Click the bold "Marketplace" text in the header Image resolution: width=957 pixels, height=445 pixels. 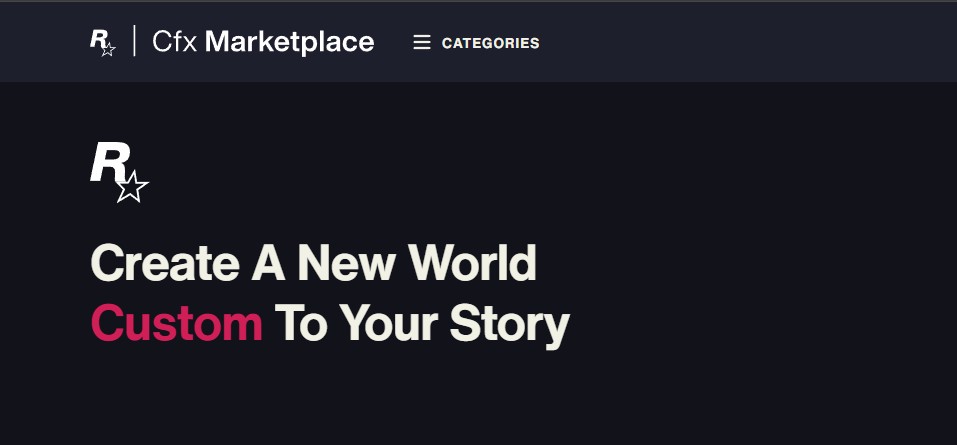pos(289,42)
